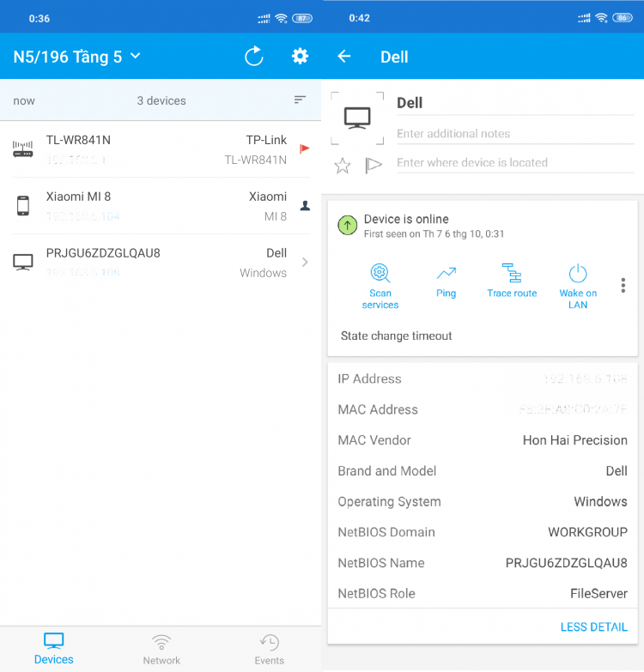This screenshot has width=644, height=672.
Task: Open State change timeout setting
Action: (396, 336)
